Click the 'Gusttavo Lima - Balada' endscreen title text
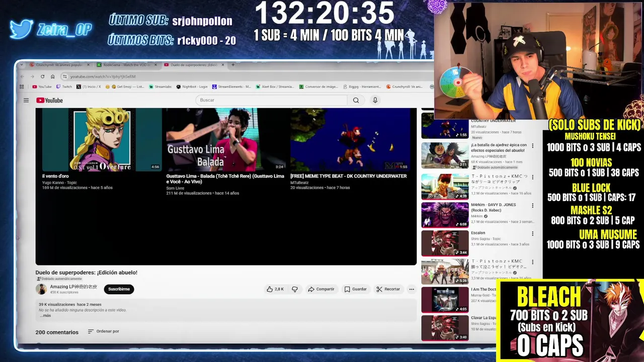The width and height of the screenshot is (644, 362). [225, 178]
